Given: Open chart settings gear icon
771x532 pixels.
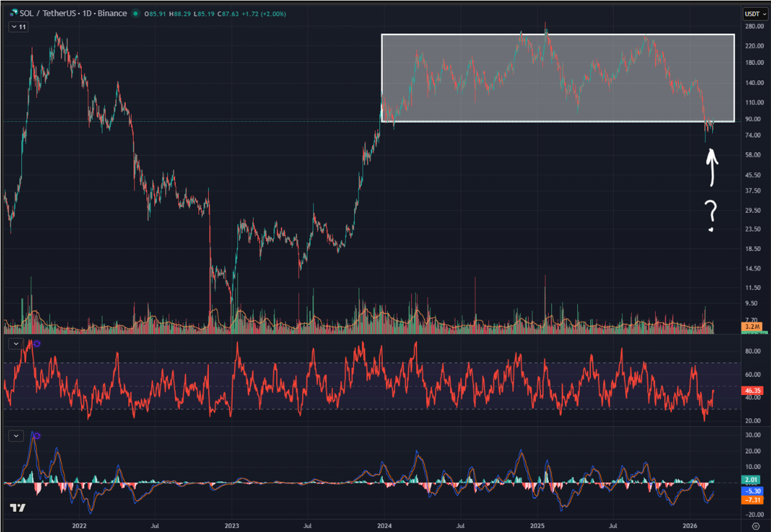Looking at the screenshot, I should [755, 526].
